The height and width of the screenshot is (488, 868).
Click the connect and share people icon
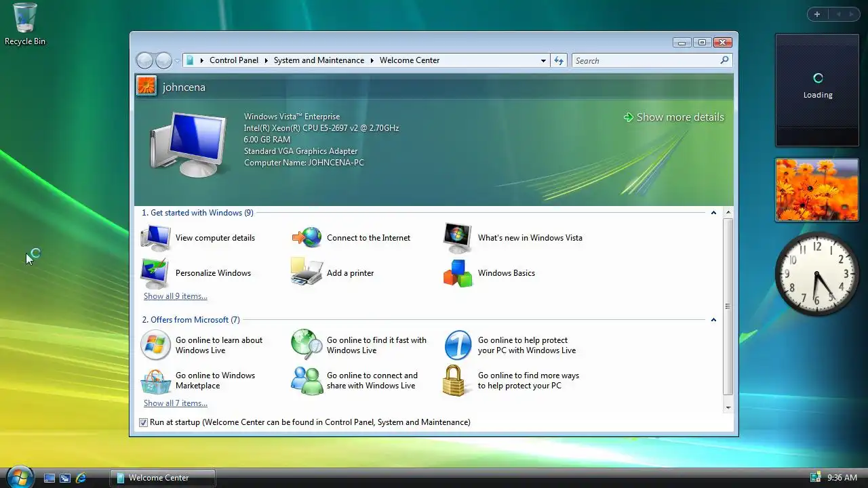coord(307,381)
